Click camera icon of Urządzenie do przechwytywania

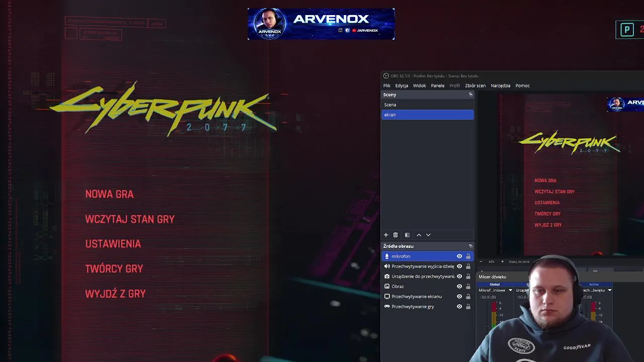pos(387,277)
